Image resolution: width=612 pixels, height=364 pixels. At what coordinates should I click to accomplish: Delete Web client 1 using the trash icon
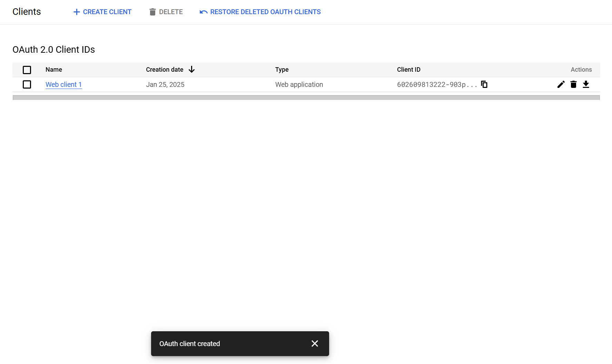click(573, 84)
